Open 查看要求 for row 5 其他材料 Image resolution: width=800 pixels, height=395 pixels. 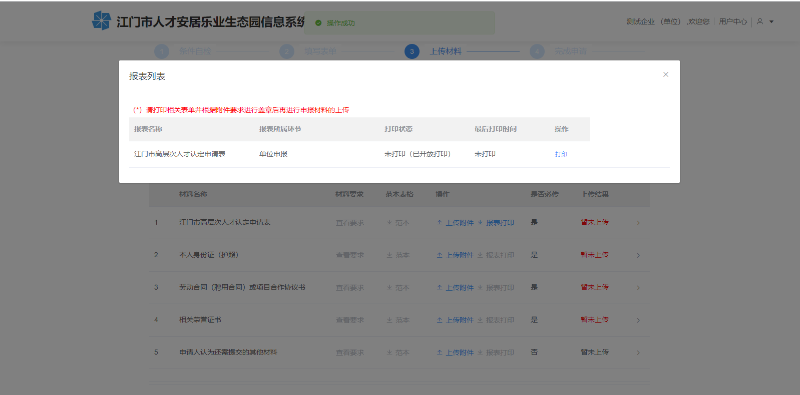tap(349, 353)
